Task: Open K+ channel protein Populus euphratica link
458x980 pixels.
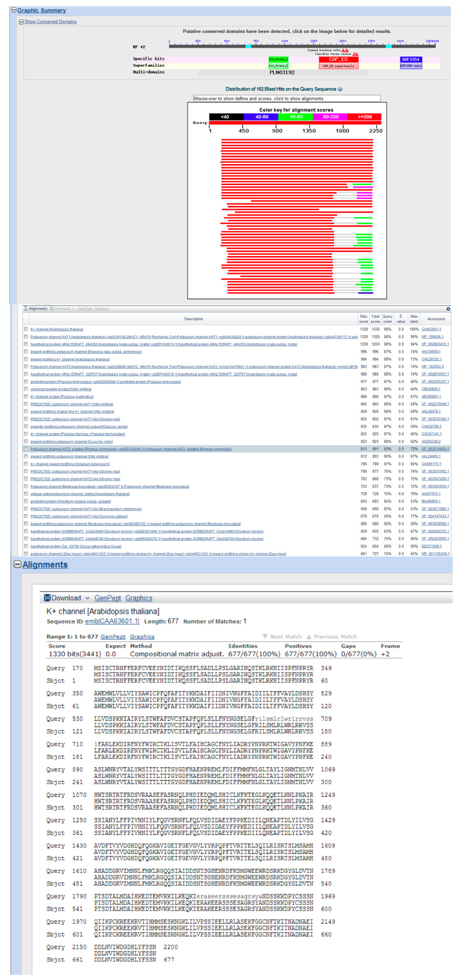Action: click(x=62, y=397)
